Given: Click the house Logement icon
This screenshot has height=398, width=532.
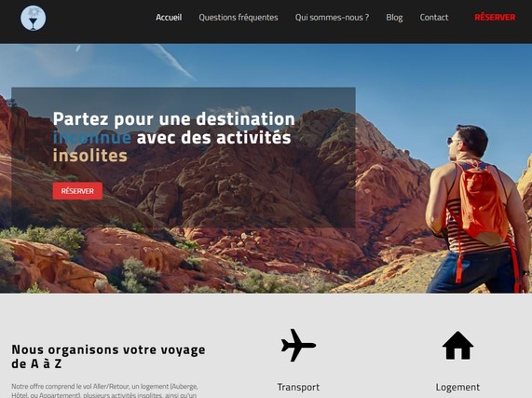Looking at the screenshot, I should (457, 346).
